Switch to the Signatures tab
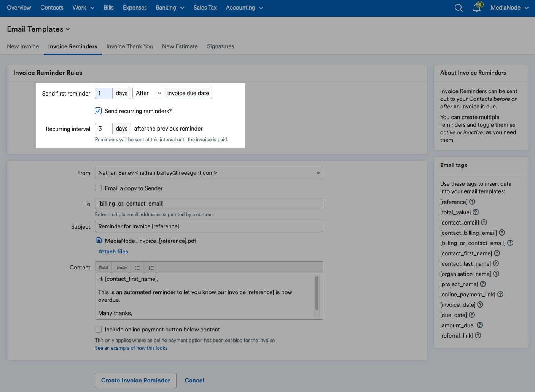This screenshot has width=535, height=392. click(x=221, y=46)
